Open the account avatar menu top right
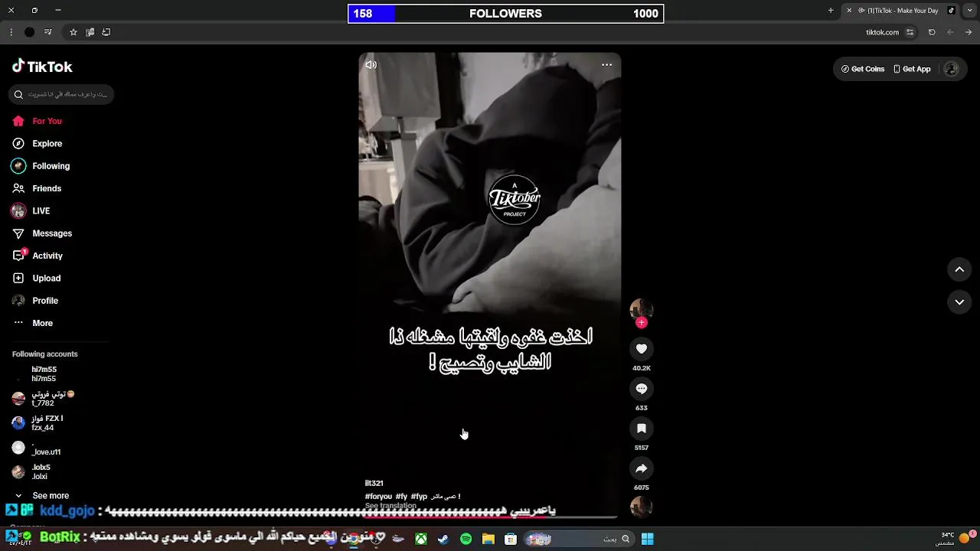This screenshot has width=980, height=551. coord(952,69)
